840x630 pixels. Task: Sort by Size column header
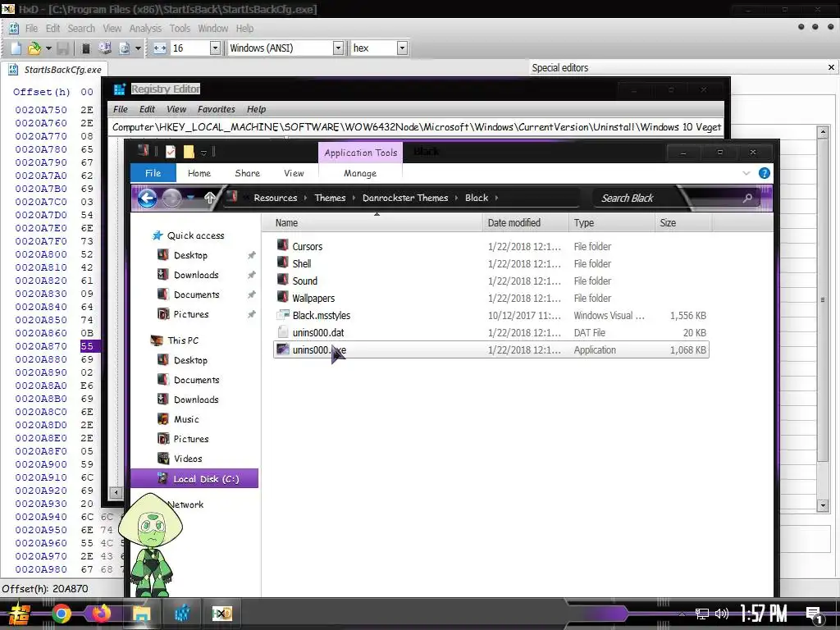683,223
